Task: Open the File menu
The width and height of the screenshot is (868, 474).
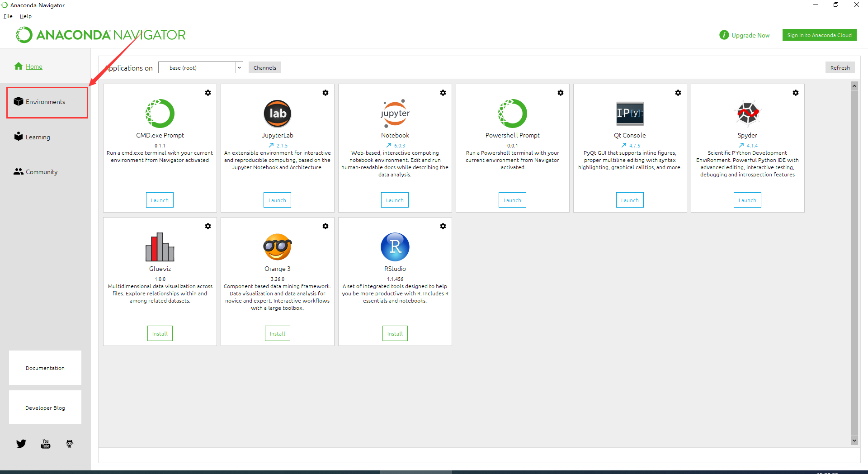Action: [x=8, y=16]
